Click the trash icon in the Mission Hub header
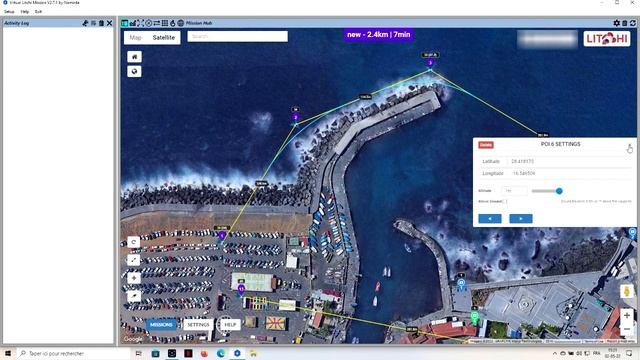Screen dimensions: 640x360 pyautogui.click(x=624, y=23)
